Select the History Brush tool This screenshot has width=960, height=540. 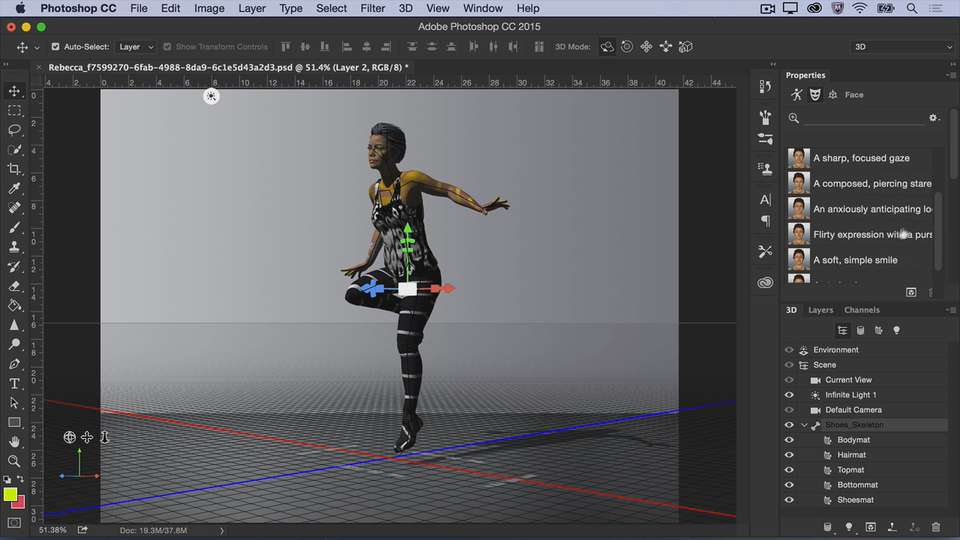click(x=14, y=266)
